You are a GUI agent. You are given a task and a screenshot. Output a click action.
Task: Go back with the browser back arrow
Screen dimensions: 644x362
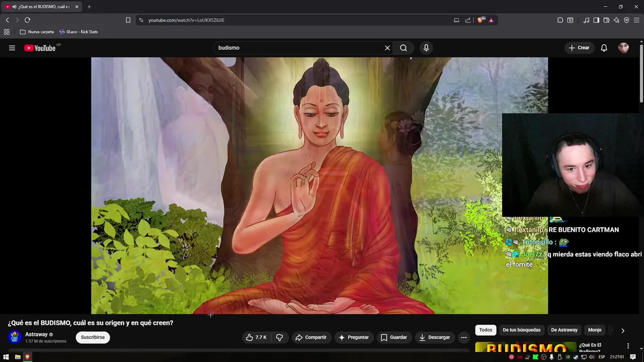[x=7, y=20]
